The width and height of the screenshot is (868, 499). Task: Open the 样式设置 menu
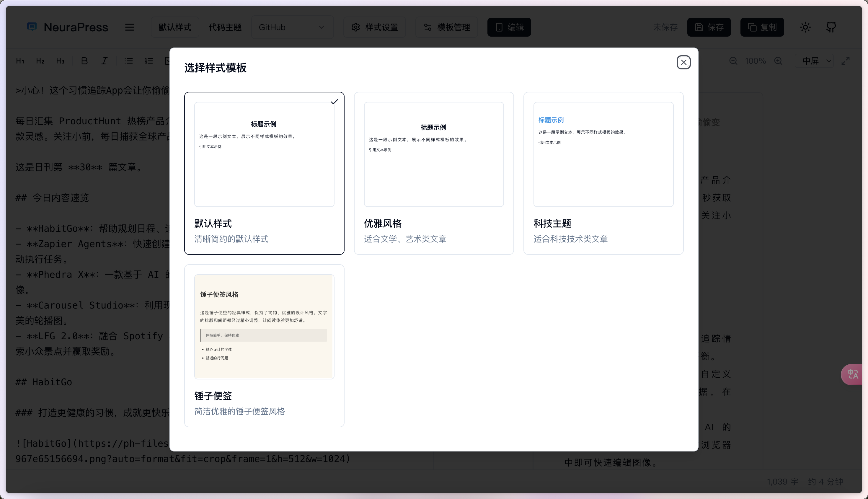[375, 27]
